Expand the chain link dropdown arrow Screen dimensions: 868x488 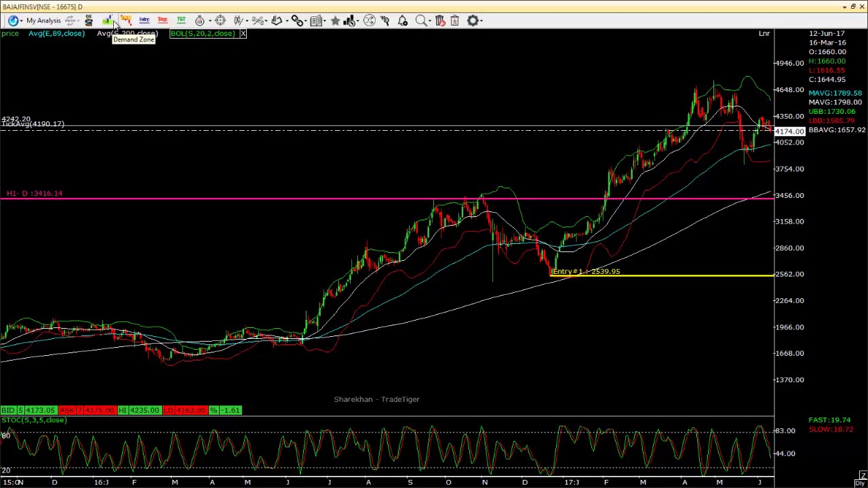307,20
